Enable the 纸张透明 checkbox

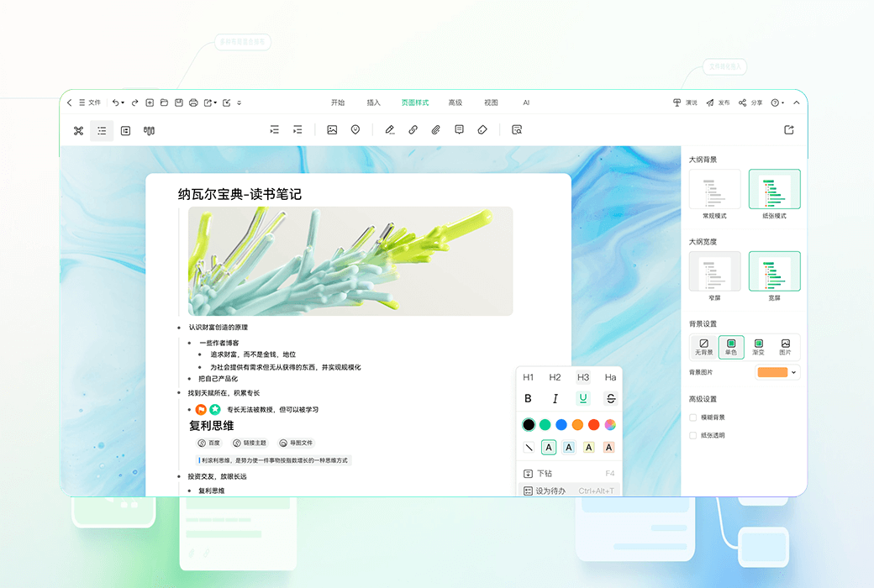[x=692, y=435]
